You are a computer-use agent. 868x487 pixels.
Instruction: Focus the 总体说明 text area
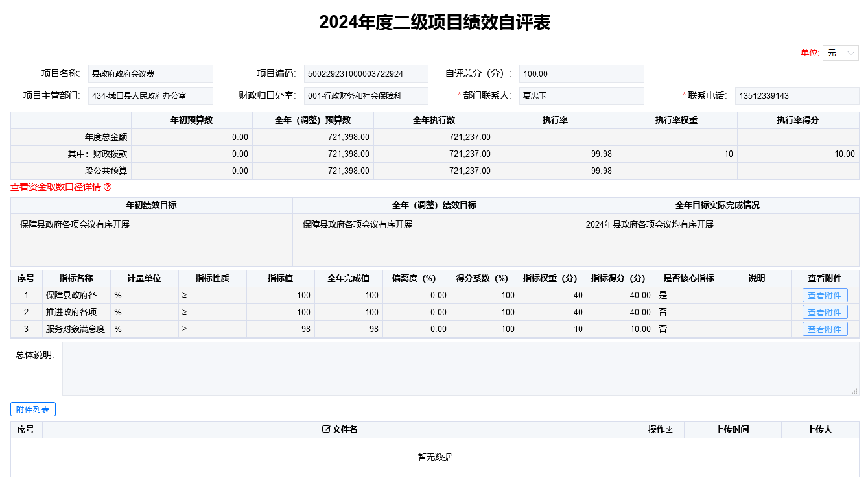pyautogui.click(x=460, y=368)
